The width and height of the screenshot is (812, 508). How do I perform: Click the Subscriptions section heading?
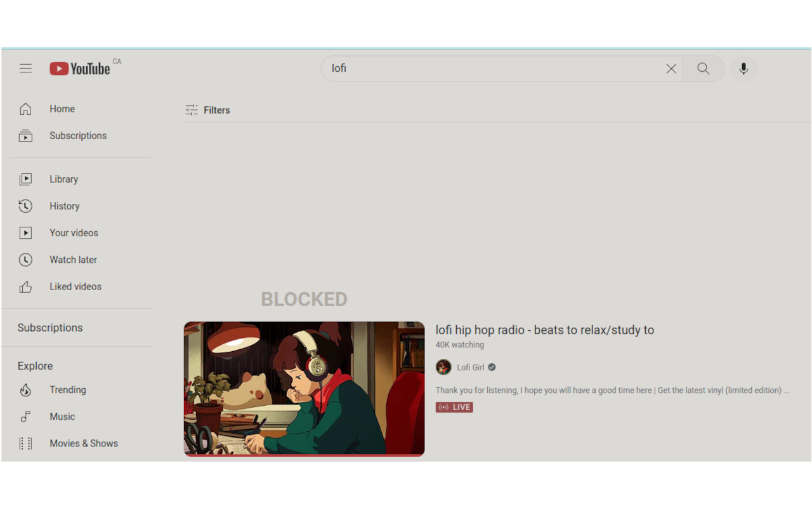[x=50, y=328]
